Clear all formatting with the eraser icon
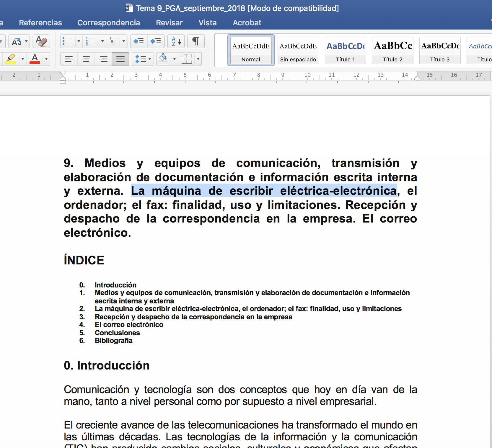This screenshot has height=448, width=492. pyautogui.click(x=41, y=41)
